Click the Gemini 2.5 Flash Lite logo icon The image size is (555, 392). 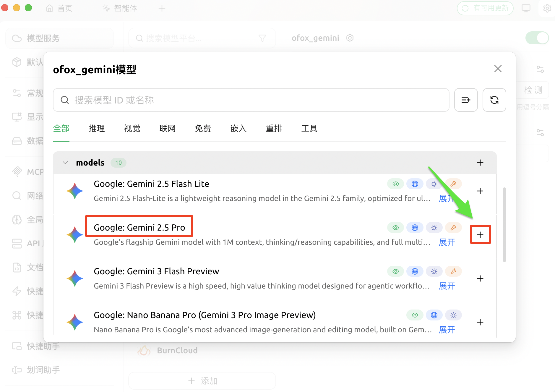click(x=75, y=191)
